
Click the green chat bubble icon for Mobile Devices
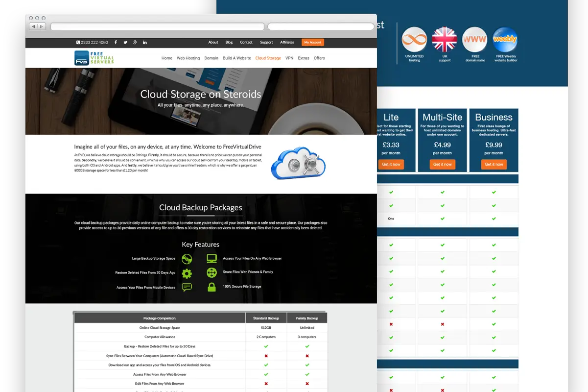(187, 288)
